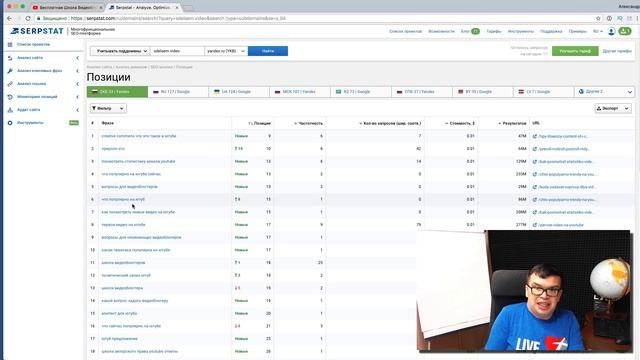
Task: Switch to the МСК 107 | Yandex tab
Action: click(300, 92)
